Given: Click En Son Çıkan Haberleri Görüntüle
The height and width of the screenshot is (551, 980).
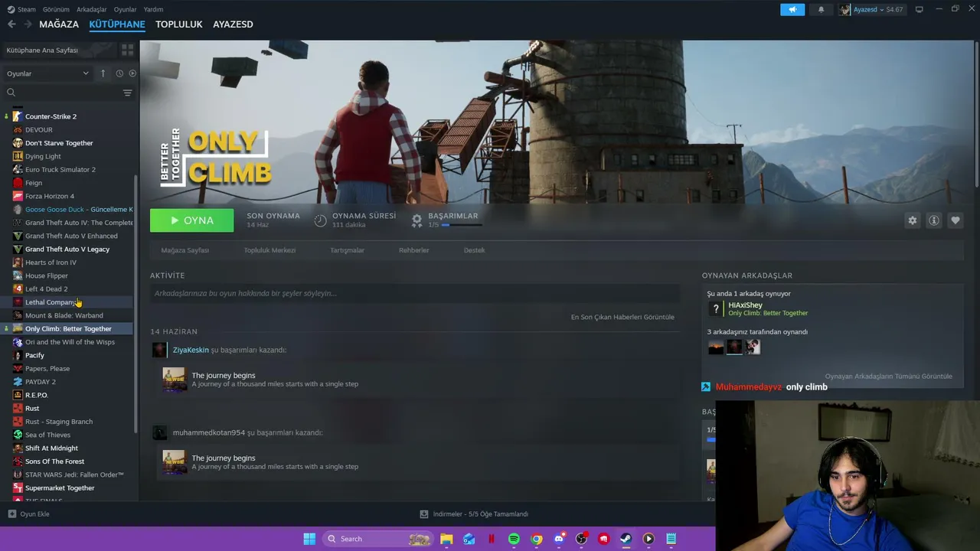Looking at the screenshot, I should pos(622,317).
